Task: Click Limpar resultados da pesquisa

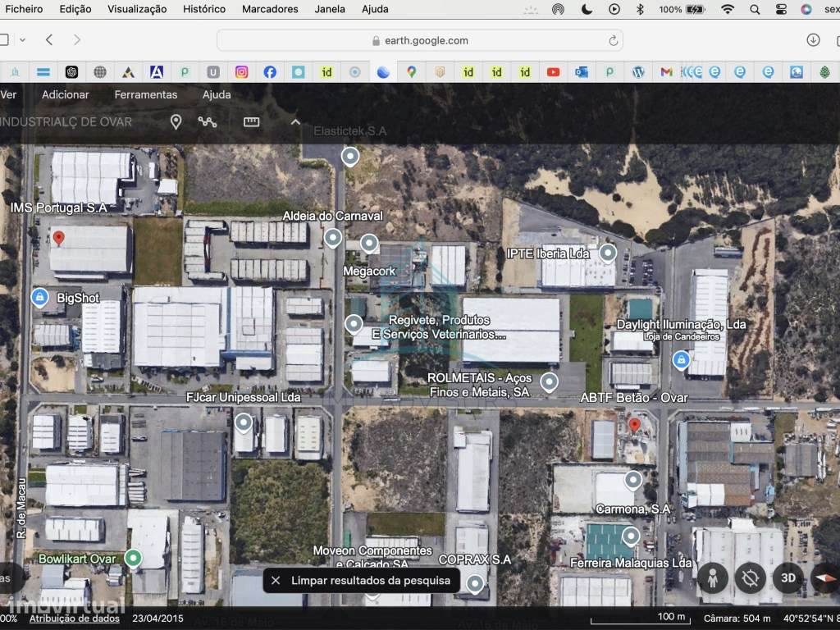Action: point(371,581)
